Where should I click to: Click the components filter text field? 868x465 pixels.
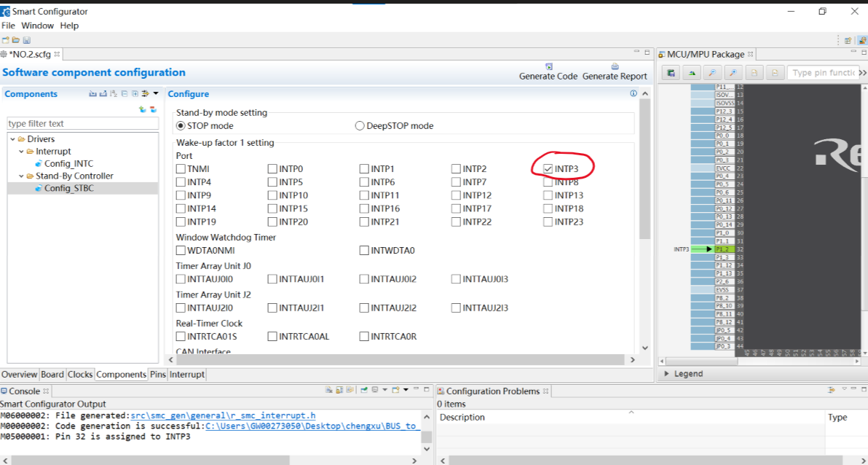[82, 123]
